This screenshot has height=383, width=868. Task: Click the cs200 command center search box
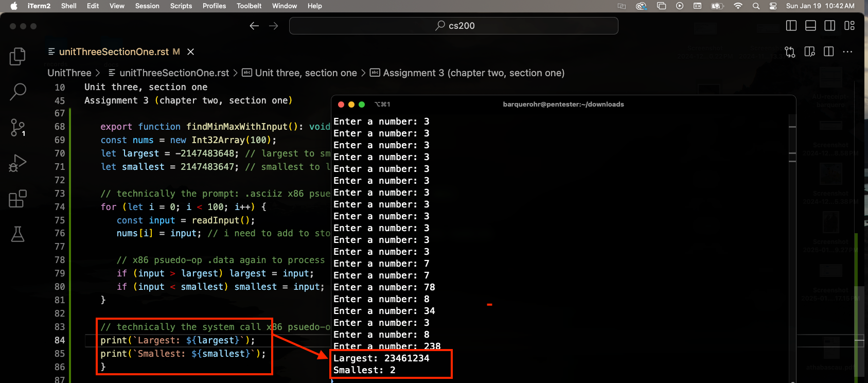[454, 26]
